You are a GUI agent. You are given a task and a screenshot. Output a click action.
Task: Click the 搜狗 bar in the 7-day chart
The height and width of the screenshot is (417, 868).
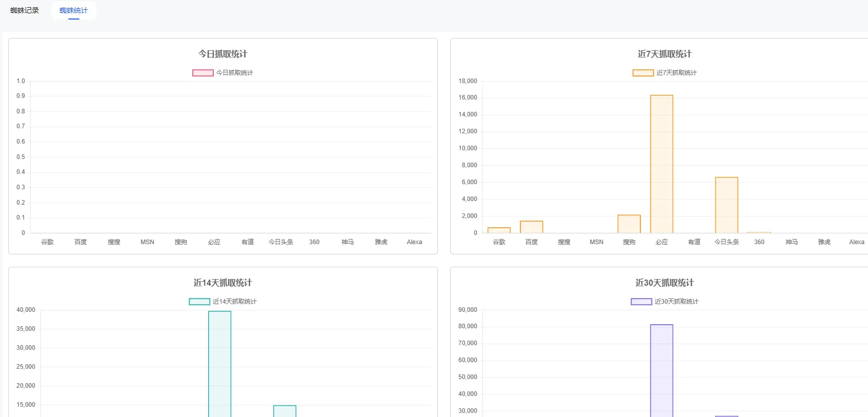(x=629, y=224)
